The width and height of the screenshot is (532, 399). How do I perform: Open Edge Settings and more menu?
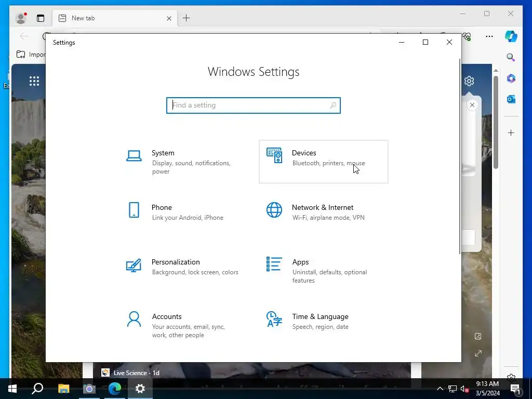point(489,36)
